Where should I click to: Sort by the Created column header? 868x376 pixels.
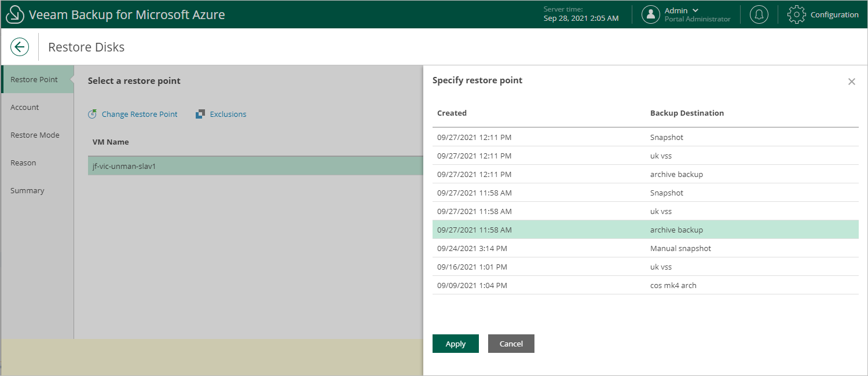click(452, 113)
